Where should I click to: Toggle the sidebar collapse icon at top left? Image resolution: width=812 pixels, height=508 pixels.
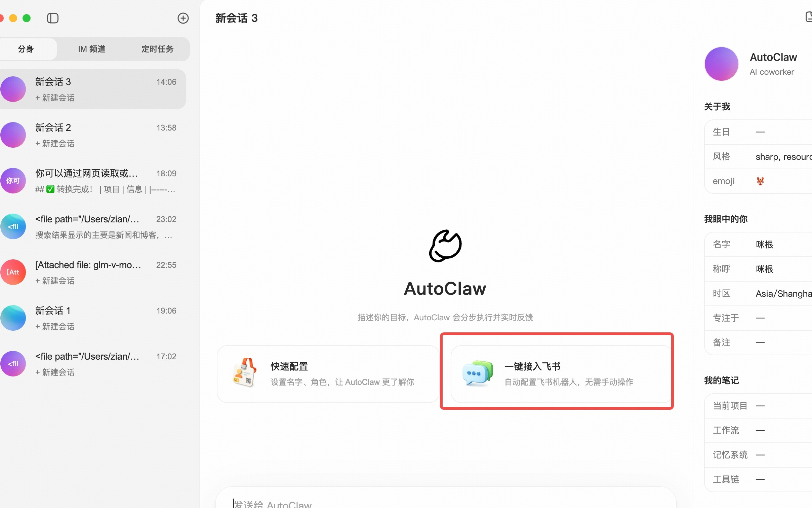pos(53,18)
